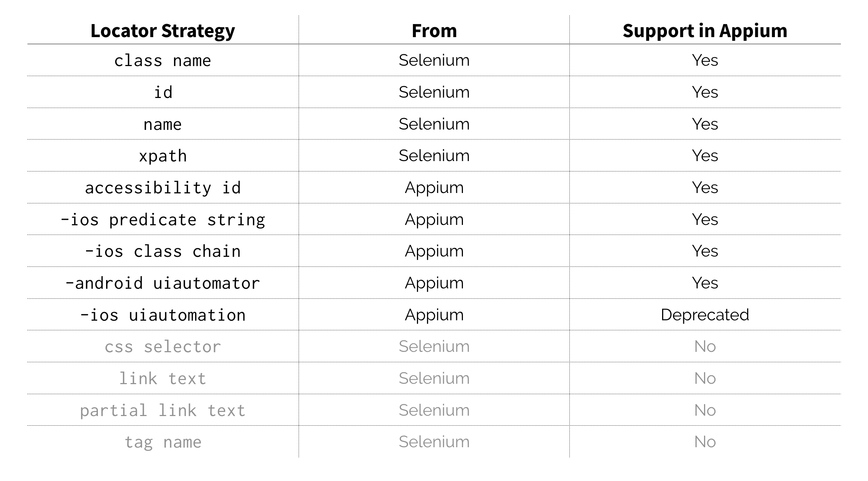Click the -ios class chain cell
This screenshot has height=481, width=868.
click(x=162, y=251)
